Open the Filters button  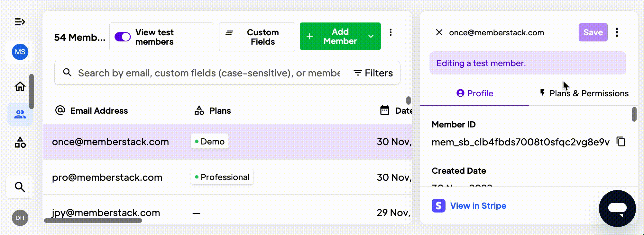[x=373, y=73]
